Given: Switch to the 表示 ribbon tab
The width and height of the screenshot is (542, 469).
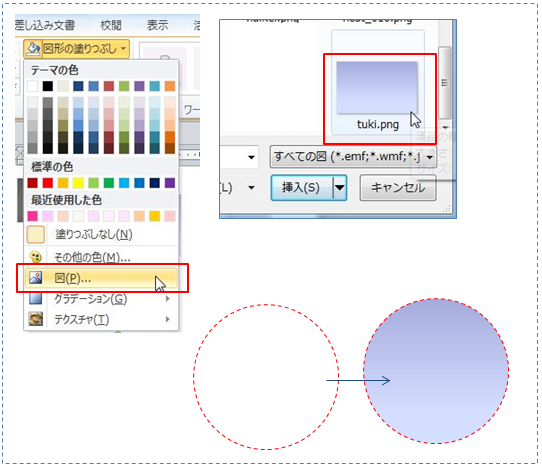Looking at the screenshot, I should 157,25.
